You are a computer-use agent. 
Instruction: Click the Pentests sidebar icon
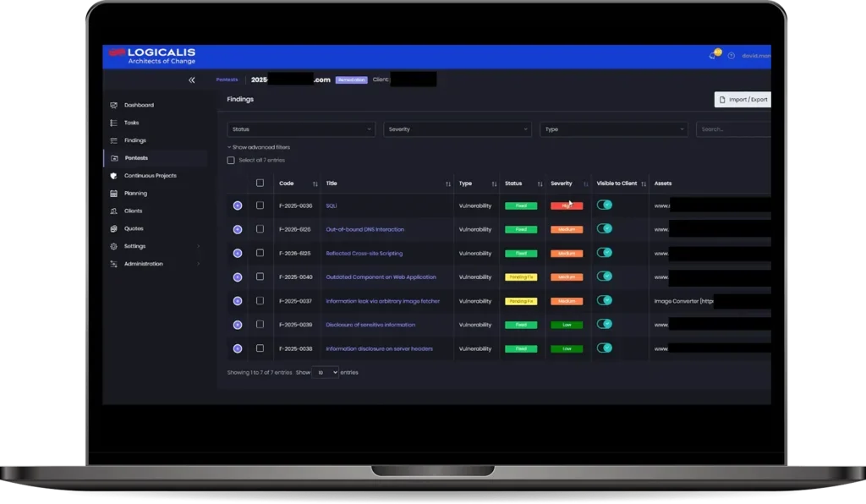tap(114, 158)
